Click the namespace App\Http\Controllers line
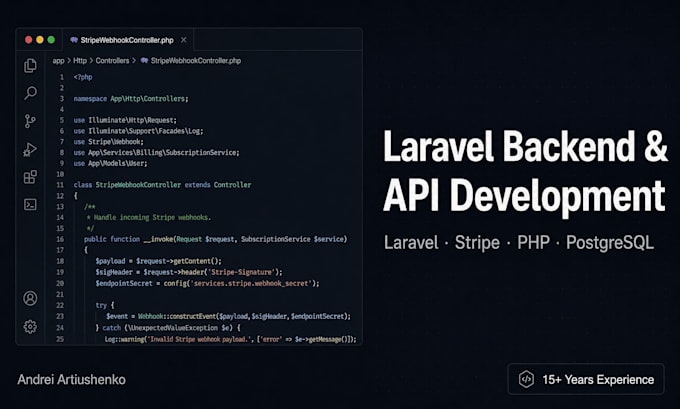The image size is (680, 409). tap(131, 99)
